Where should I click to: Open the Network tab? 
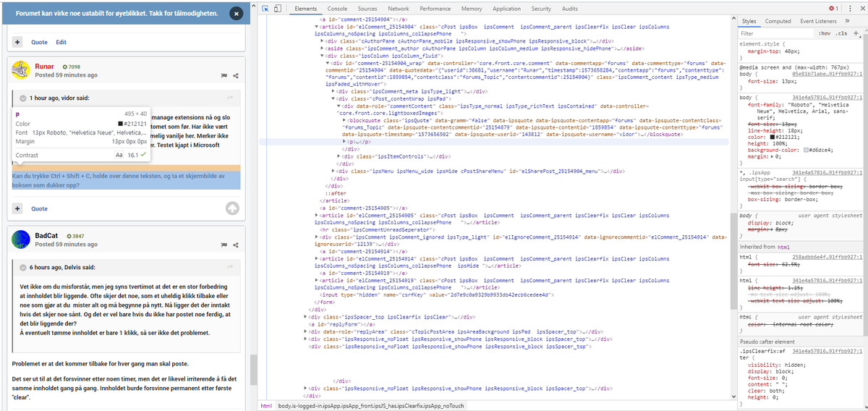click(x=399, y=9)
